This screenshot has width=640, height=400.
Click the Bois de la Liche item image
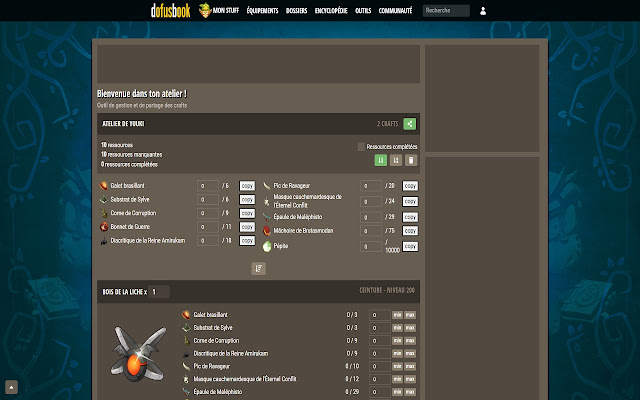138,353
